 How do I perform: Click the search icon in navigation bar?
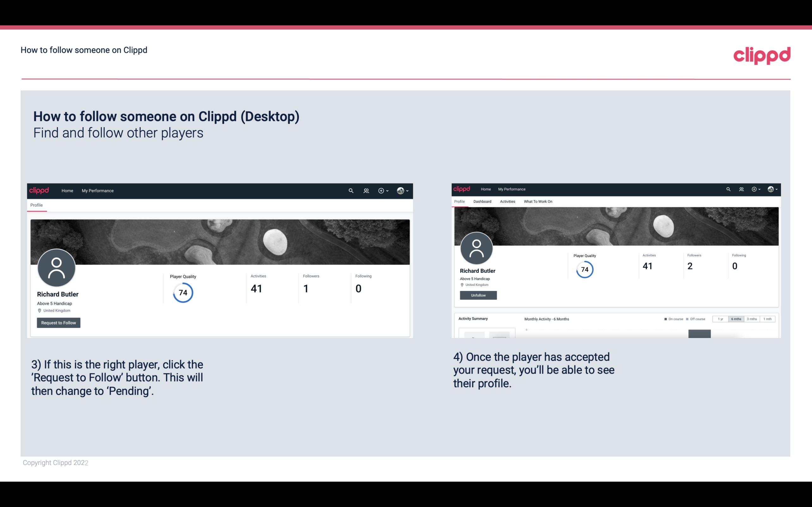(350, 190)
